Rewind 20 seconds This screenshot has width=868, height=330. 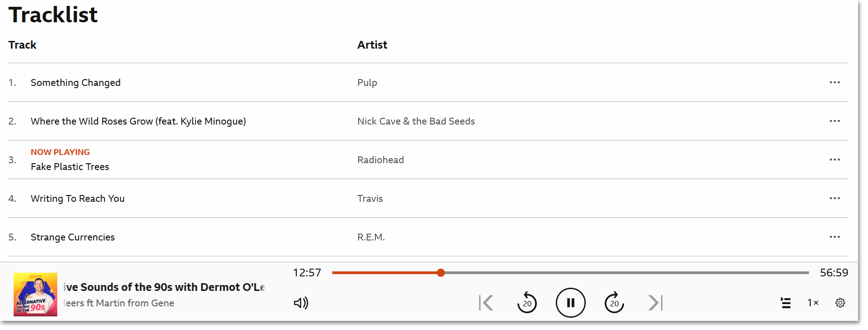pos(527,303)
